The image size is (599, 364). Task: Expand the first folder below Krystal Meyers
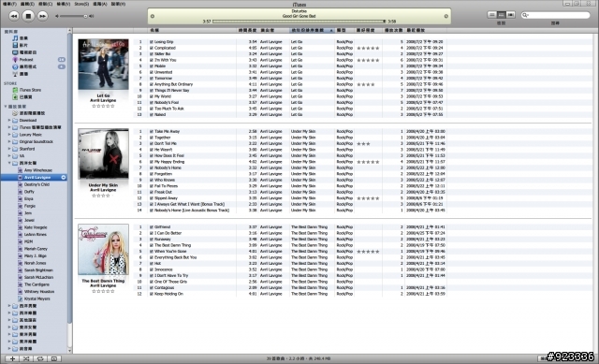9,306
